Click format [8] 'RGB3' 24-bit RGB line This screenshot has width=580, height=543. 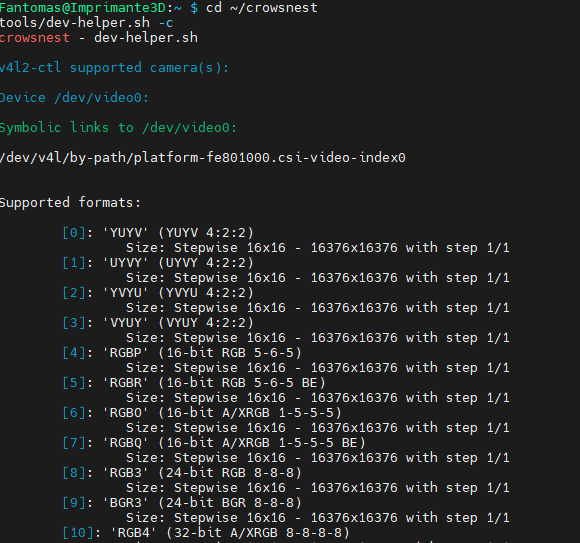(x=182, y=472)
